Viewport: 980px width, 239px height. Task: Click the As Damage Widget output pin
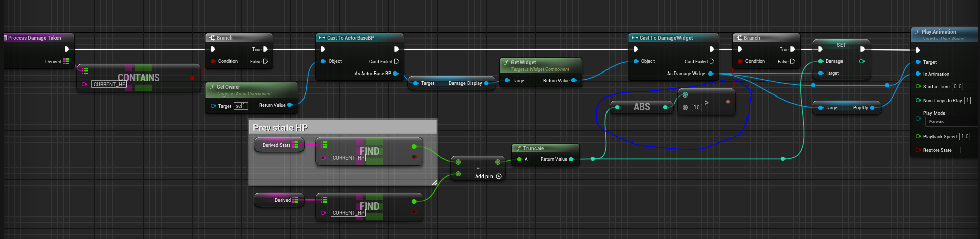pyautogui.click(x=711, y=74)
